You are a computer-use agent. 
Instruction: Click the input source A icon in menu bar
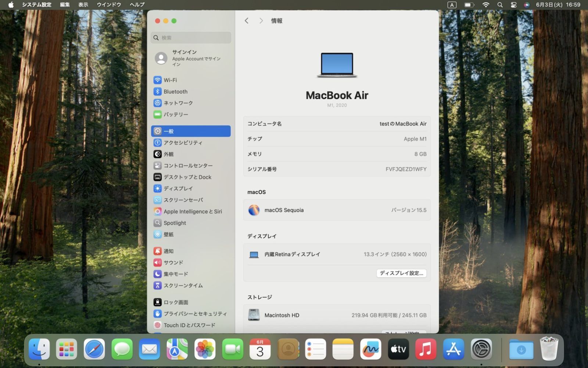pyautogui.click(x=452, y=5)
